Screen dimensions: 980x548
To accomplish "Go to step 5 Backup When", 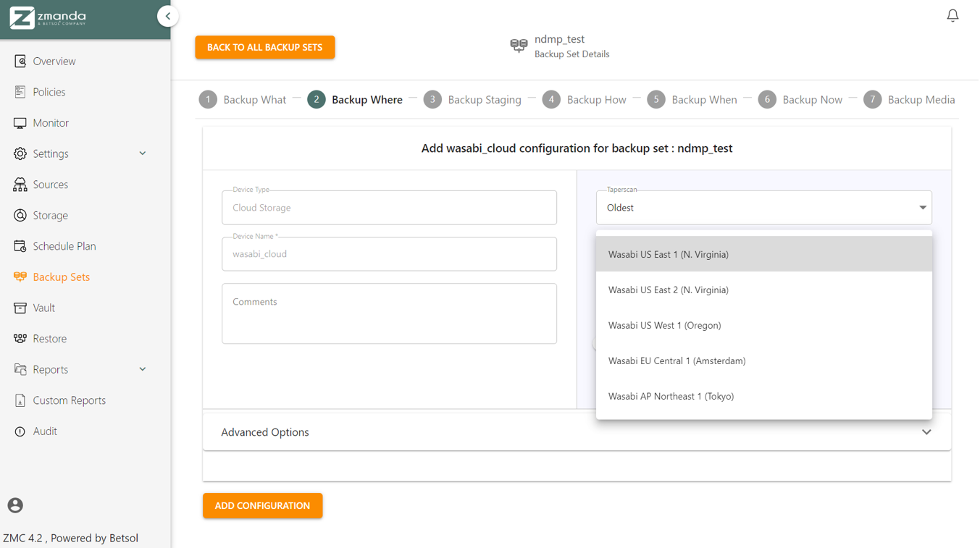I will (x=692, y=100).
